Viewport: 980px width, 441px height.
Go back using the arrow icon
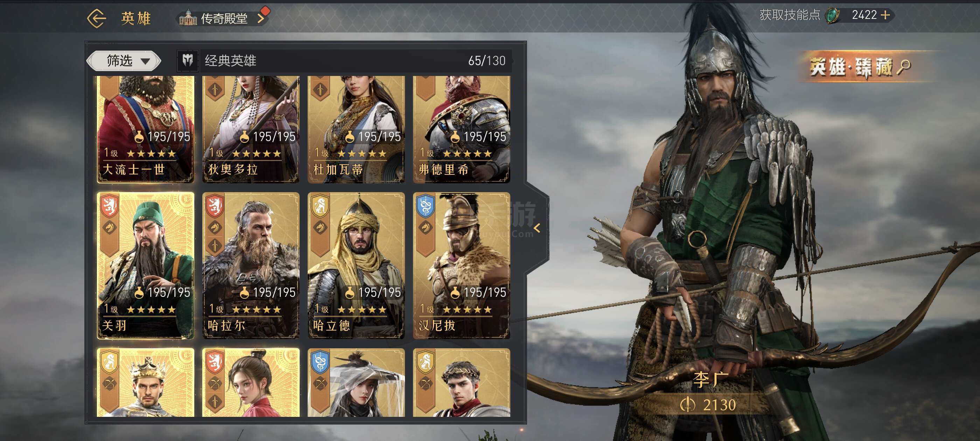[x=96, y=18]
